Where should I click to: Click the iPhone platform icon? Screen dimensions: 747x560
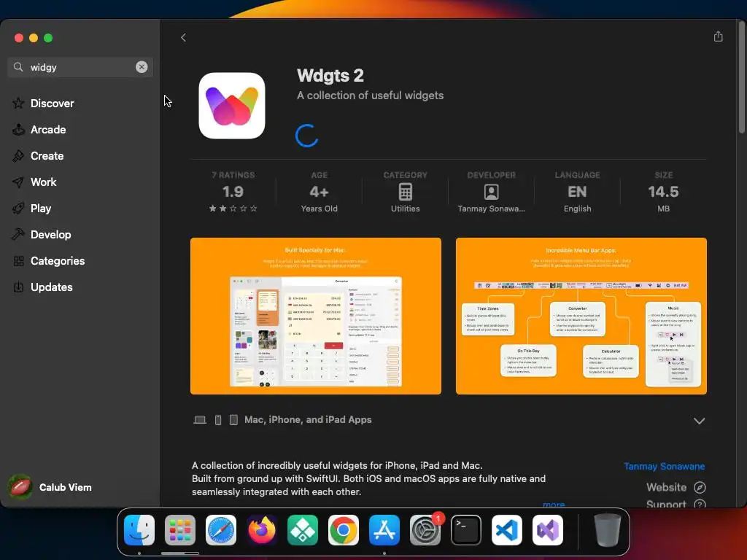point(217,420)
